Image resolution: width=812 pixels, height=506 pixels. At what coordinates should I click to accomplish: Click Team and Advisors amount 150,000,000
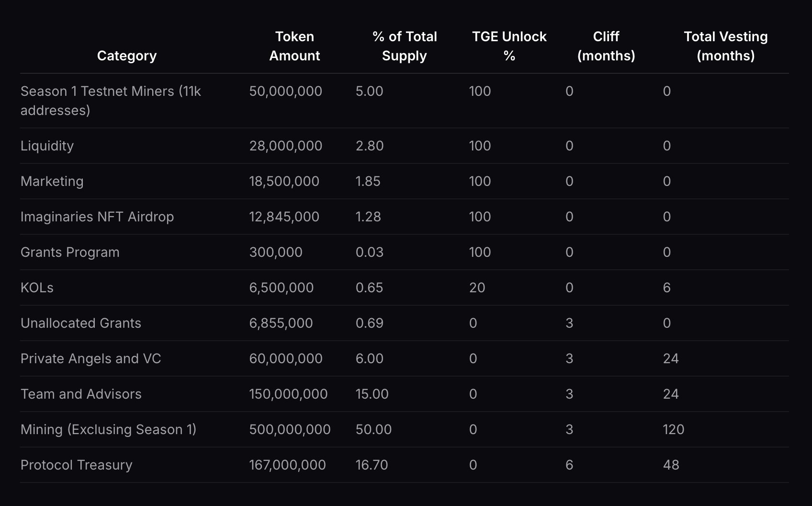click(288, 394)
